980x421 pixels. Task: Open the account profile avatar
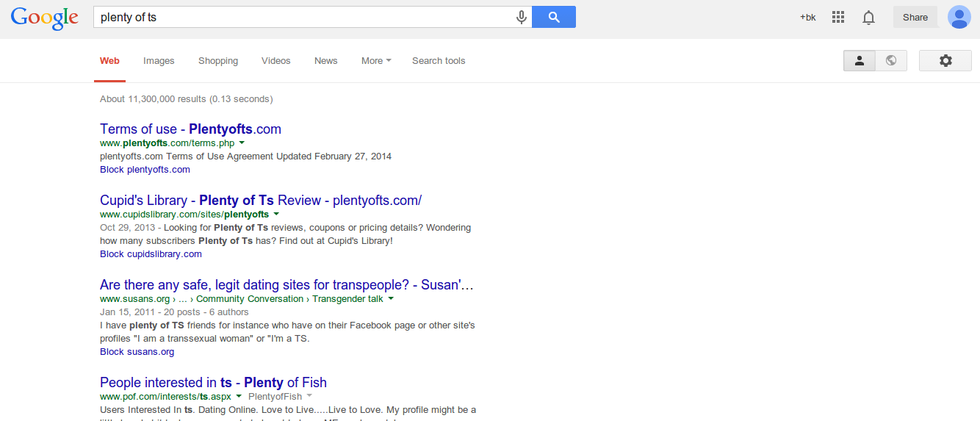coord(959,17)
